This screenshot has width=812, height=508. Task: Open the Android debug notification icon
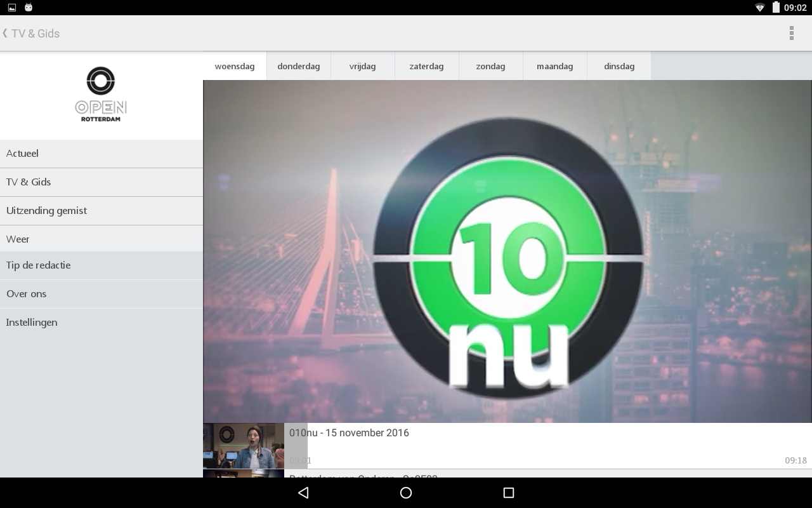pos(29,8)
